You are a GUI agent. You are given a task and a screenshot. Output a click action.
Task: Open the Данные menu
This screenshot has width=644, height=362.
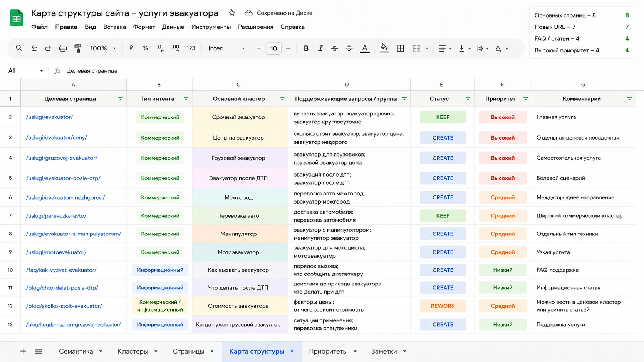pos(173,27)
